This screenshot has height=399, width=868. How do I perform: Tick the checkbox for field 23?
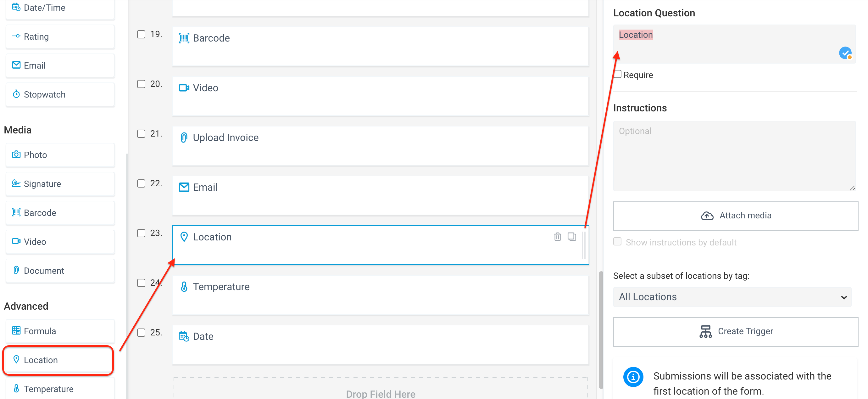(141, 233)
